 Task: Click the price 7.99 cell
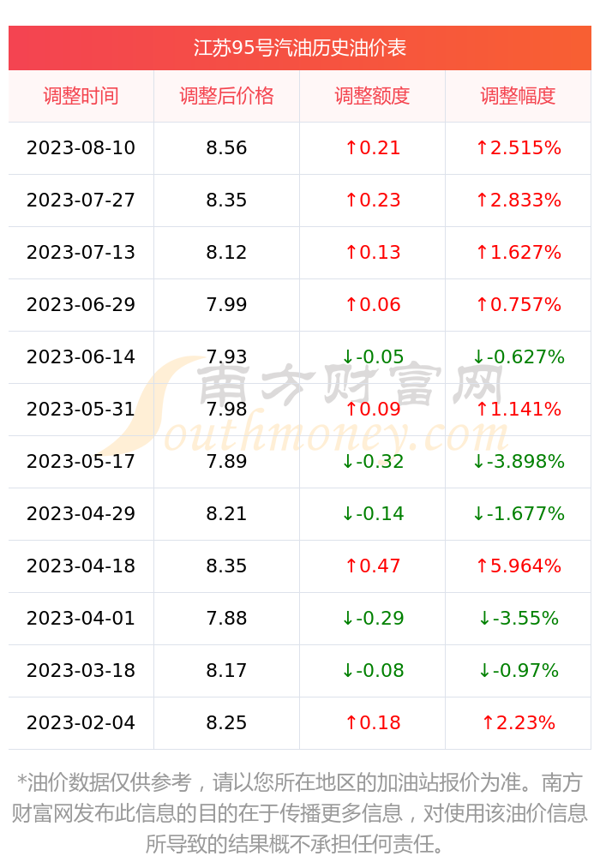pos(226,304)
